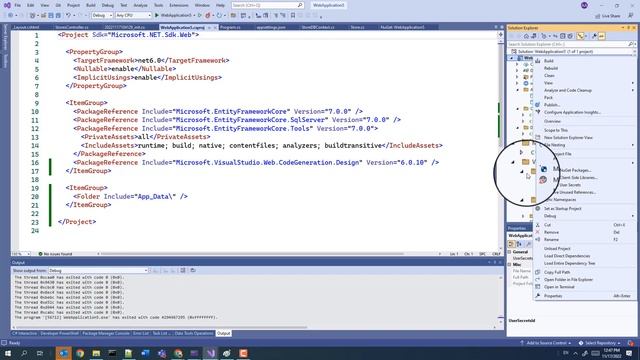Click the No issues found status indicator
Viewport: 640px width, 360px height.
click(x=55, y=254)
